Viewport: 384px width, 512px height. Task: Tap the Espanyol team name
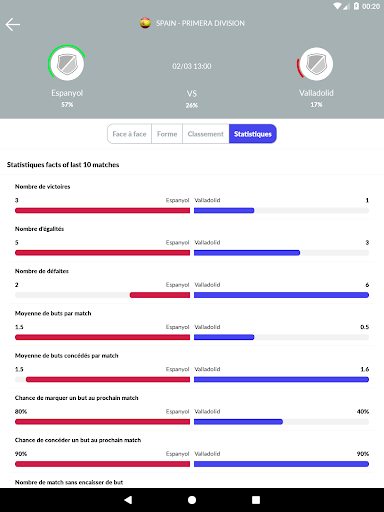click(67, 93)
